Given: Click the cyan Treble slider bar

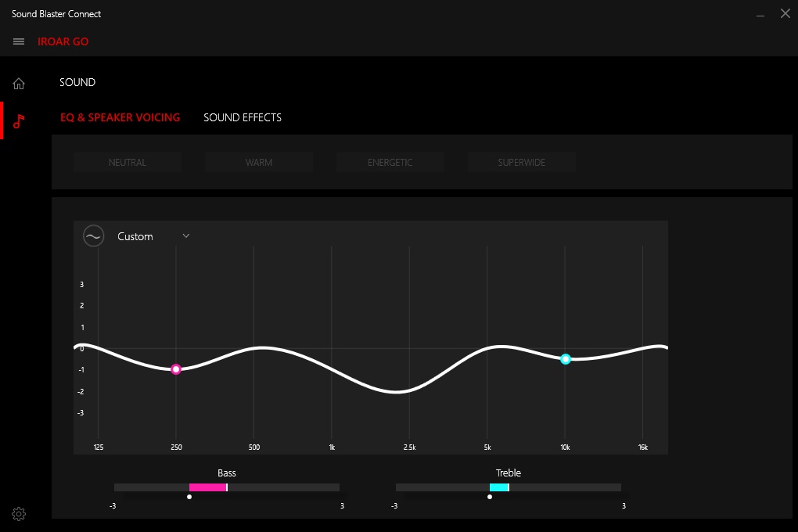Looking at the screenshot, I should 499,487.
